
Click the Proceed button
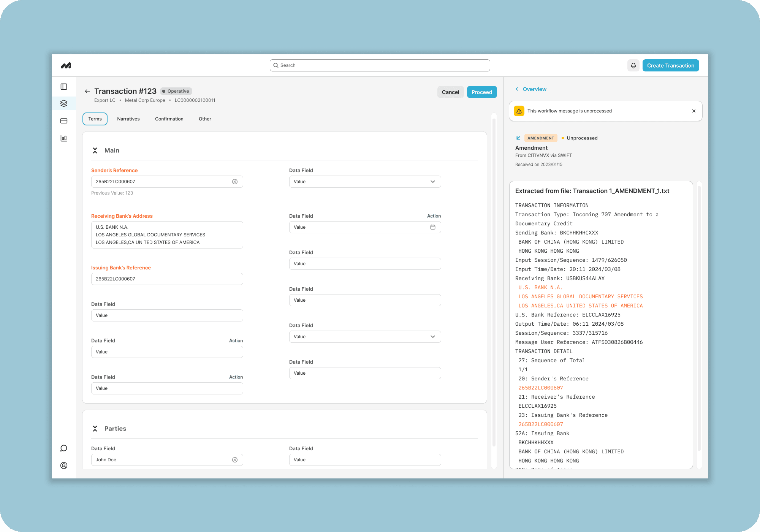point(481,92)
